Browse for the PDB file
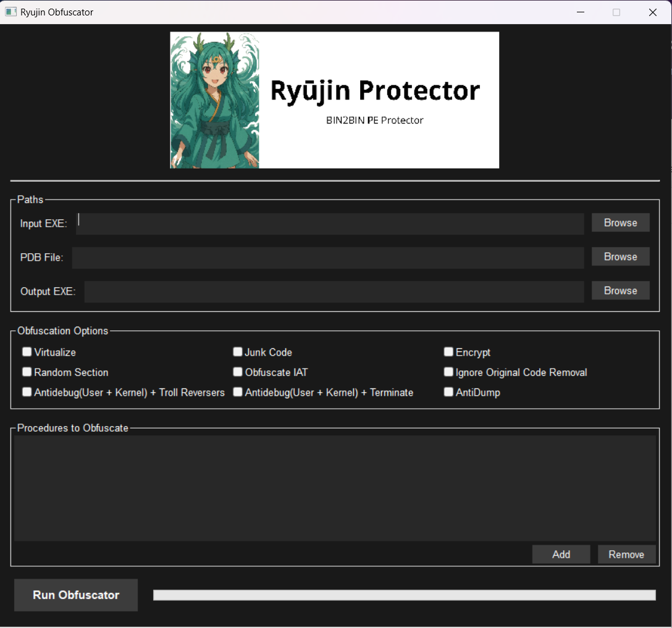Screen dimensions: 672x628 coord(620,256)
